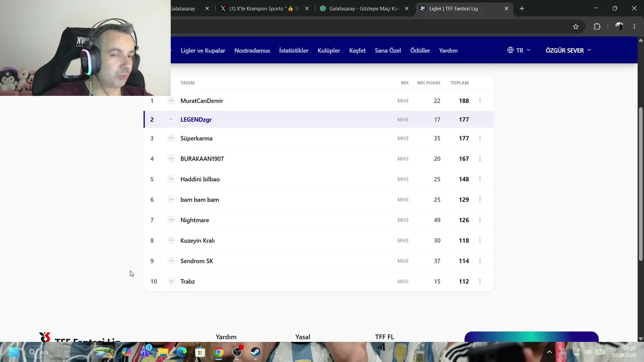This screenshot has height=362, width=644.
Task: Open the bam bam bam team link
Action: tap(200, 200)
